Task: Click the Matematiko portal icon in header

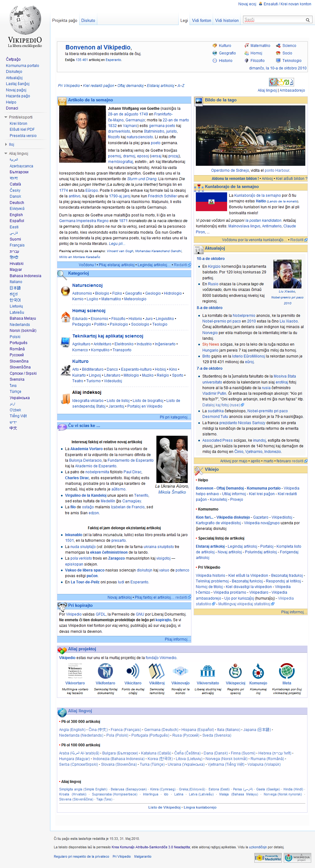Action: coord(246,45)
